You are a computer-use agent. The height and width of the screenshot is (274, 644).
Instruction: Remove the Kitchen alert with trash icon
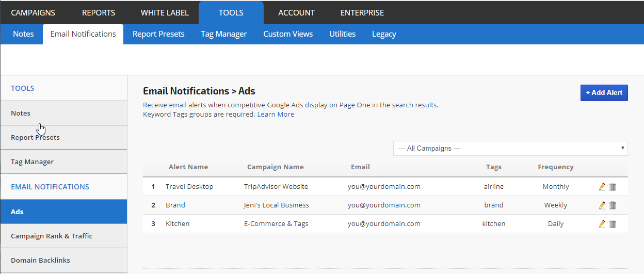613,224
